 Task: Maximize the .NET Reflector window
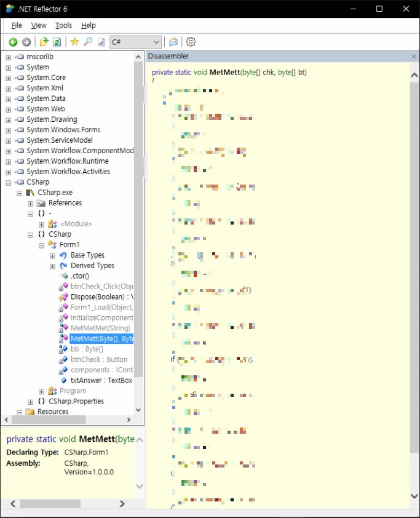tap(379, 9)
